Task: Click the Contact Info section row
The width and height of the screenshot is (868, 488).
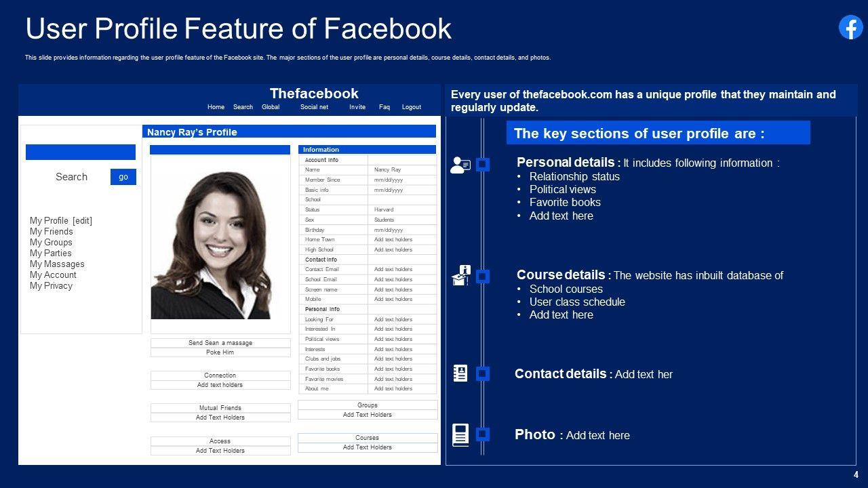Action: [368, 260]
